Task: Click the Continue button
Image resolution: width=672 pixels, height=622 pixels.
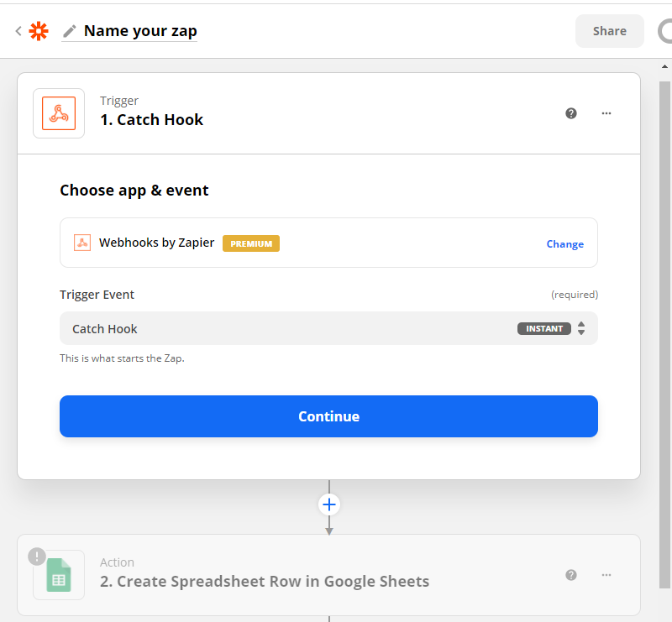Action: (328, 416)
